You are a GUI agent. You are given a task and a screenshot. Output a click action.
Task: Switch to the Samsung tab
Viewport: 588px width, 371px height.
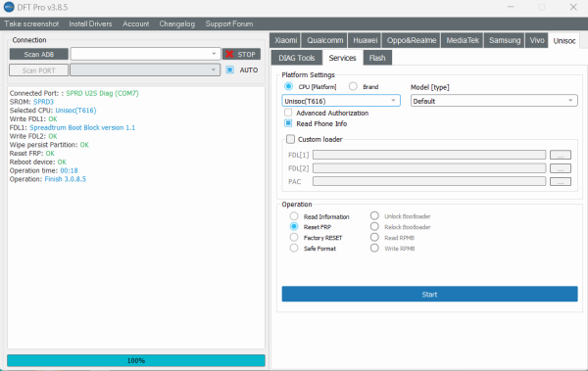pyautogui.click(x=505, y=40)
